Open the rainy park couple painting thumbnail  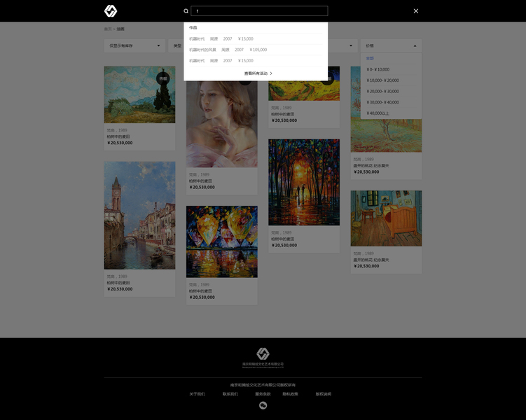point(304,182)
